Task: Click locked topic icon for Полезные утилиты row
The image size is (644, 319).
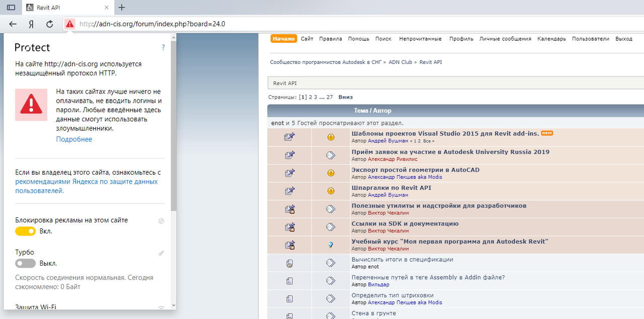Action: point(289,209)
